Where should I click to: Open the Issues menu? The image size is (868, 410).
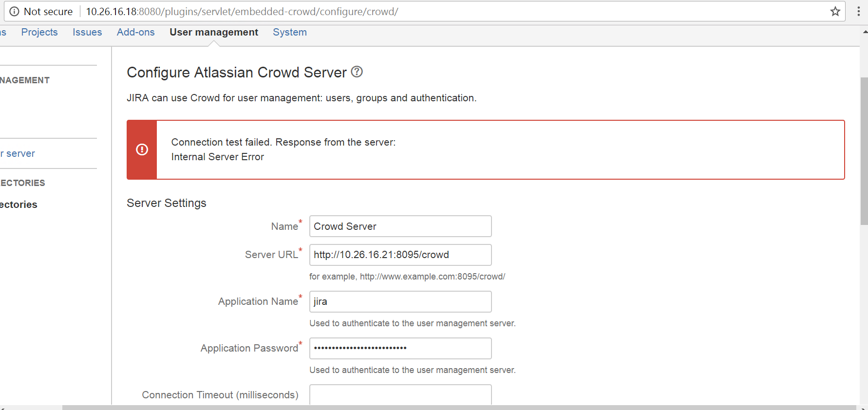(87, 32)
